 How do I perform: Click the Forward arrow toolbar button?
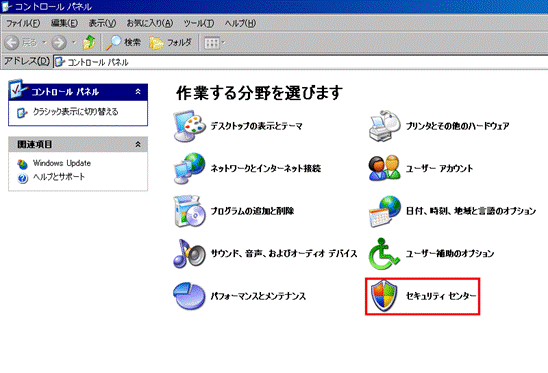point(59,43)
